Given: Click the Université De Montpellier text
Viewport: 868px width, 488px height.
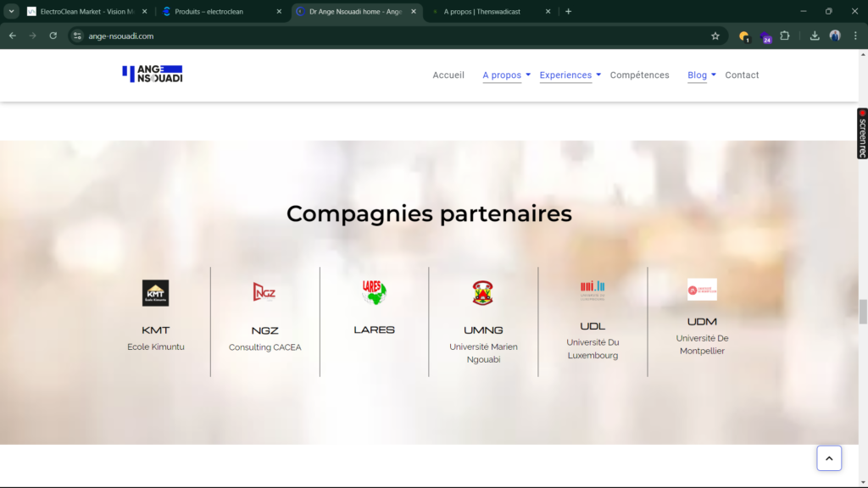Looking at the screenshot, I should [x=702, y=345].
